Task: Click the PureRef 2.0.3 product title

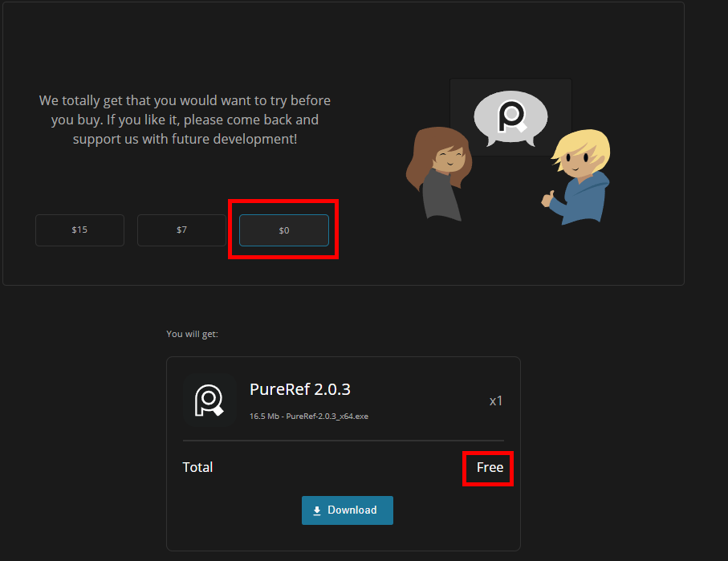Action: pos(300,389)
